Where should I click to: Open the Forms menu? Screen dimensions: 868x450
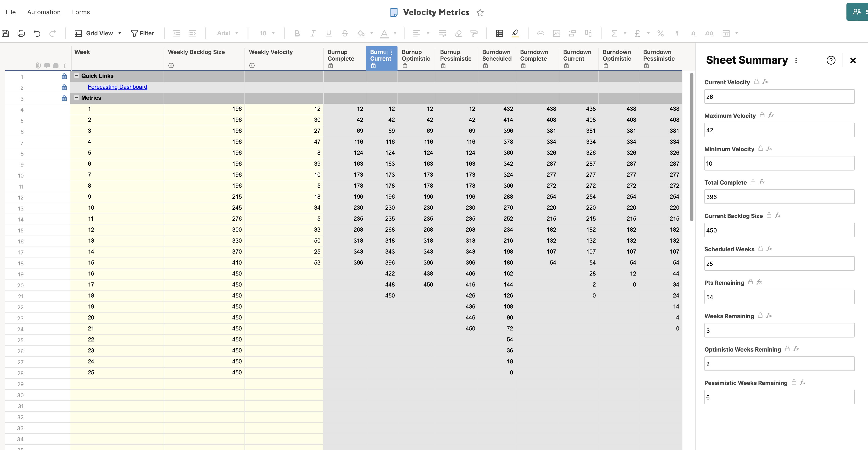click(x=81, y=12)
